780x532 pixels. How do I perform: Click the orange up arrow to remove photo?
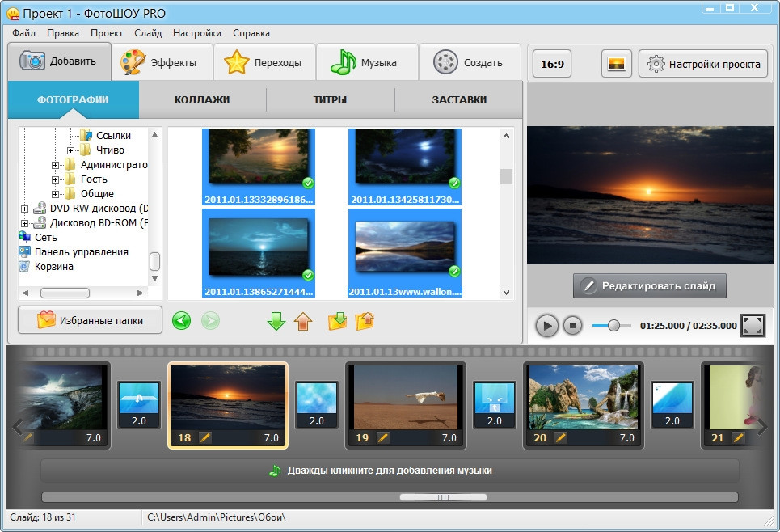pos(303,321)
